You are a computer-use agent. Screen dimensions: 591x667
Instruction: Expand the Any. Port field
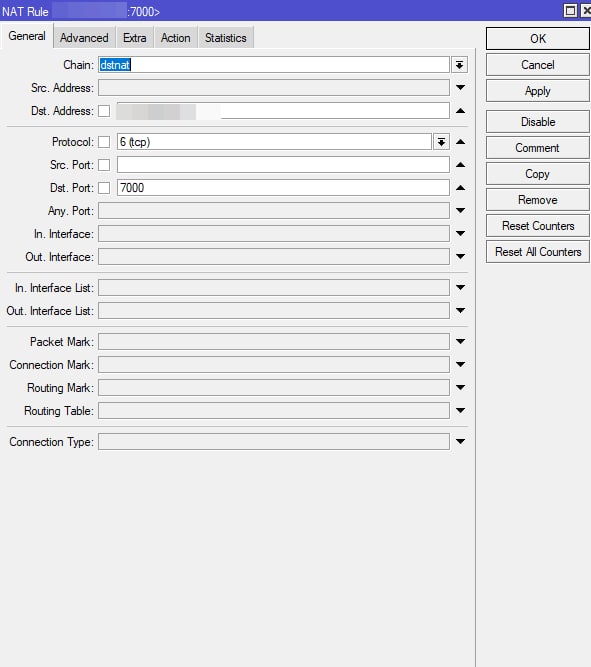(460, 210)
